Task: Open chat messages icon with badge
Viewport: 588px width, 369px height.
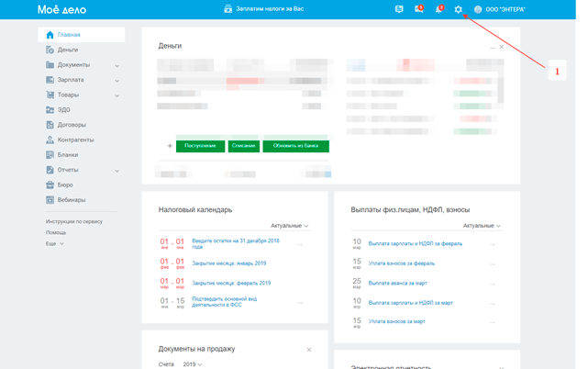Action: click(418, 9)
